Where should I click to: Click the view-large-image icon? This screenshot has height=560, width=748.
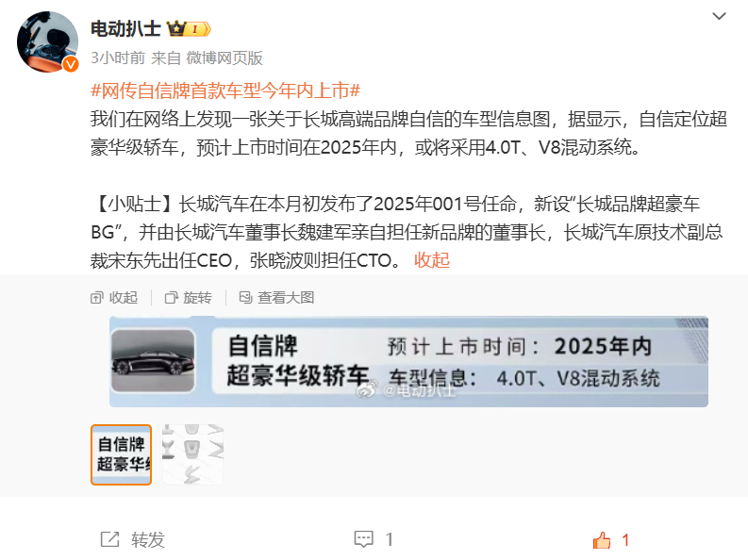[245, 298]
